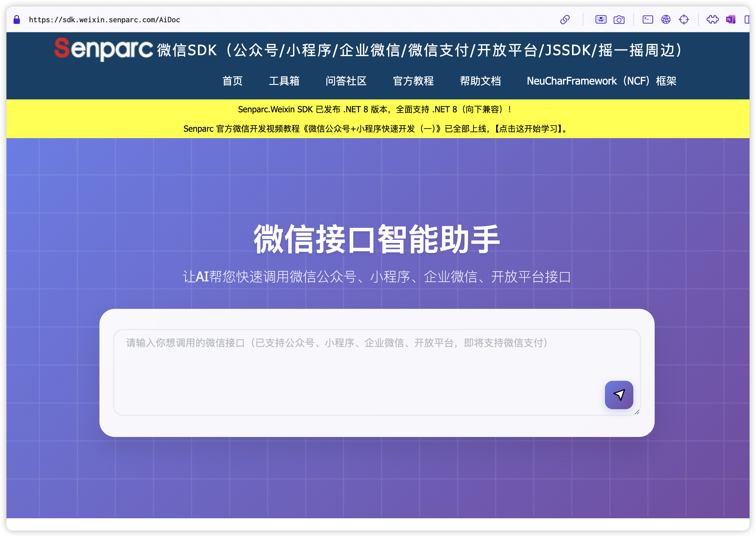Screen dimensions: 756x537
Task: Take a screenshot with camera icon
Action: coord(619,20)
